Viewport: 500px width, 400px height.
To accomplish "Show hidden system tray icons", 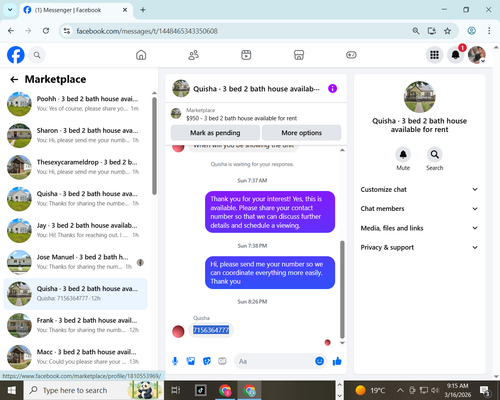I will 400,390.
